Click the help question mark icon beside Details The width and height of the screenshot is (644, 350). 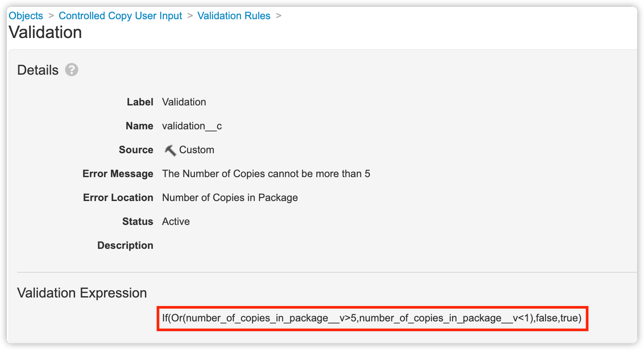point(72,70)
